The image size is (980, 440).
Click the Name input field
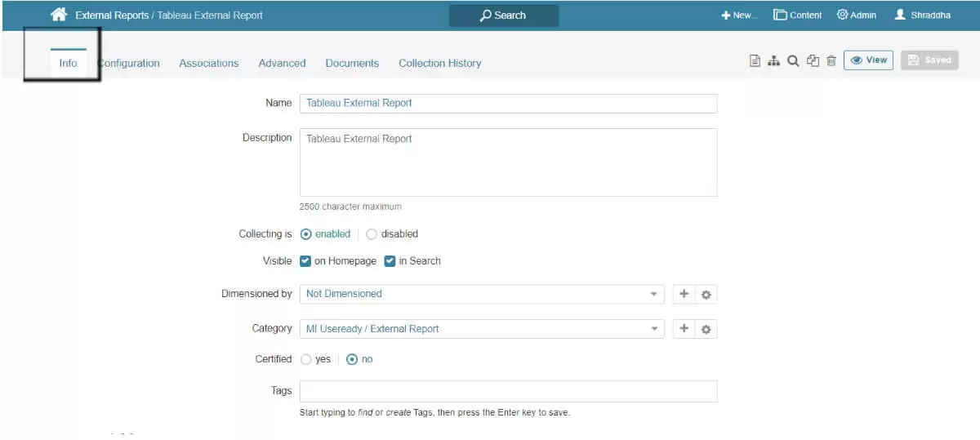508,103
